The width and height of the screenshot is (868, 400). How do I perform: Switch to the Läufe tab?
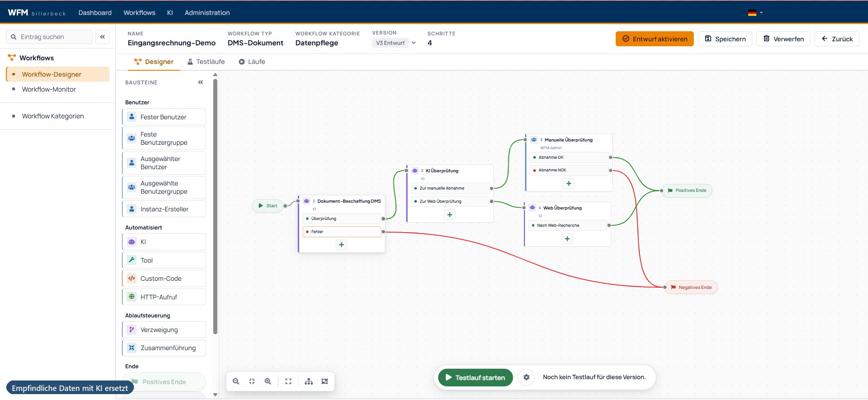[252, 62]
